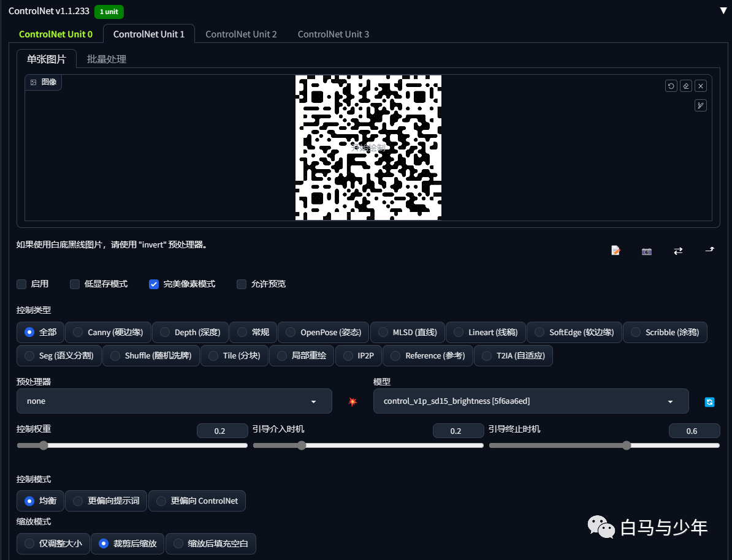The height and width of the screenshot is (560, 732).
Task: Open the 预处理器 dropdown showing none
Action: click(x=174, y=401)
